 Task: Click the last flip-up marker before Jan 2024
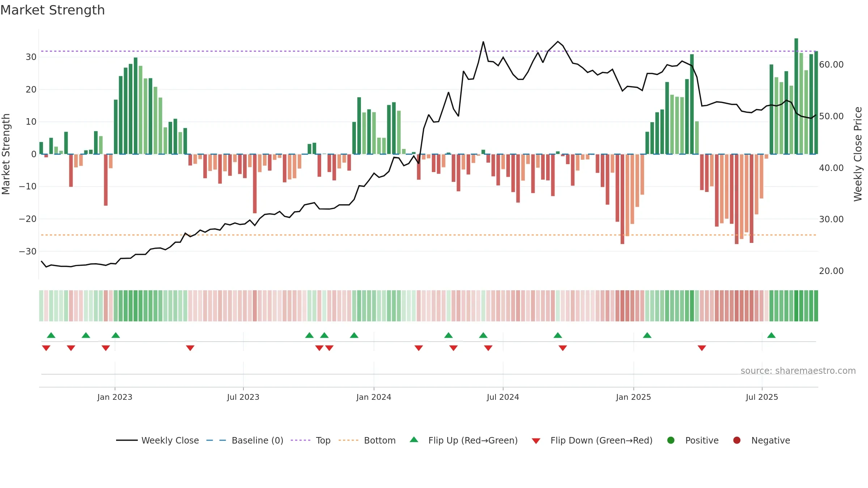354,335
